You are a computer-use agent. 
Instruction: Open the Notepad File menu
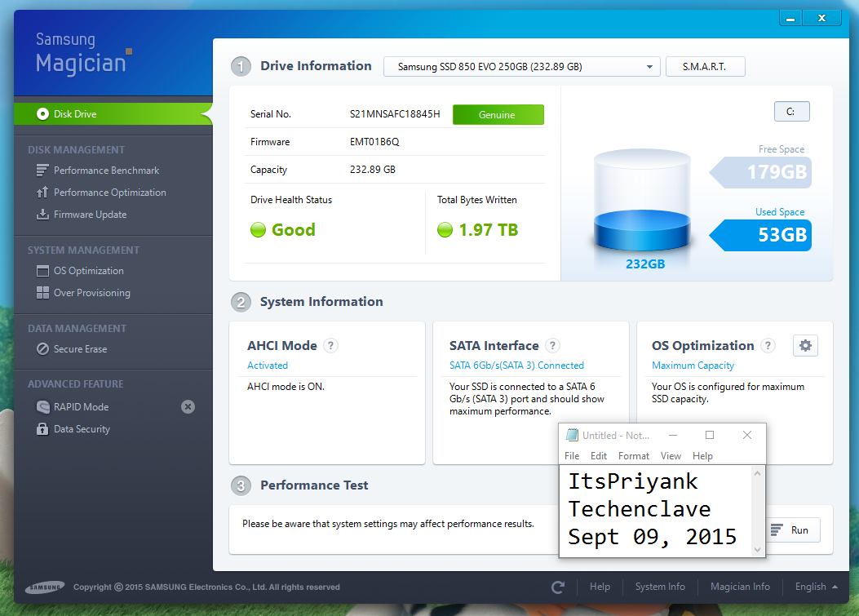point(571,456)
